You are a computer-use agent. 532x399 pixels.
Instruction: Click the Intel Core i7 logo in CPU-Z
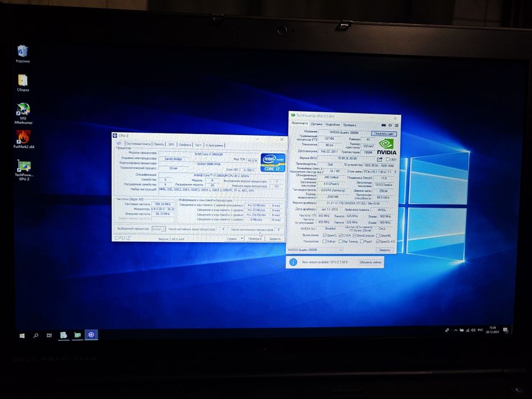tap(273, 162)
